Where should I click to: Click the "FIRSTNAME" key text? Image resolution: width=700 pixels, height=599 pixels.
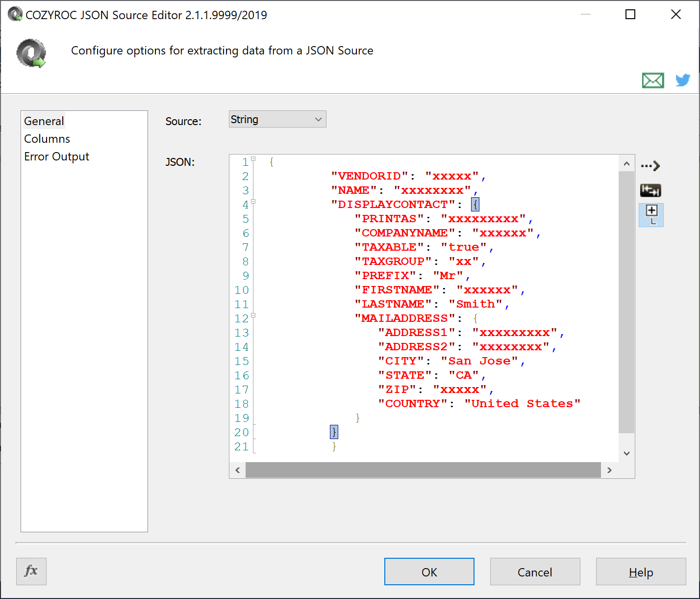[x=397, y=290]
